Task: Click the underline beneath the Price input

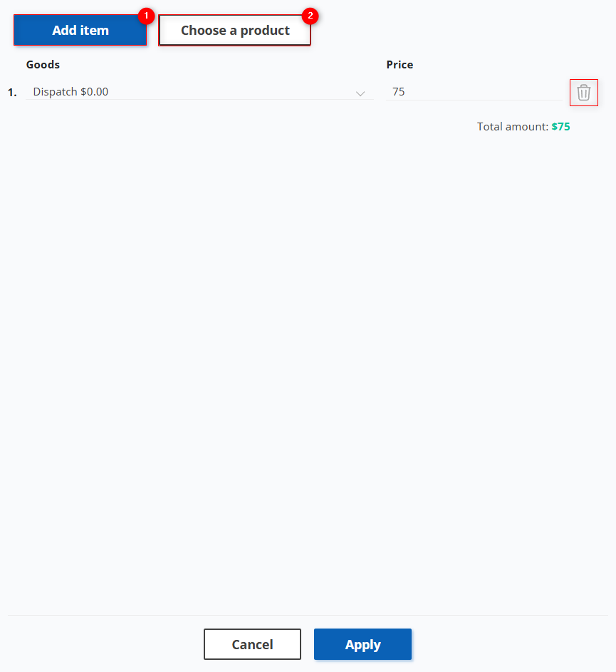Action: click(474, 100)
